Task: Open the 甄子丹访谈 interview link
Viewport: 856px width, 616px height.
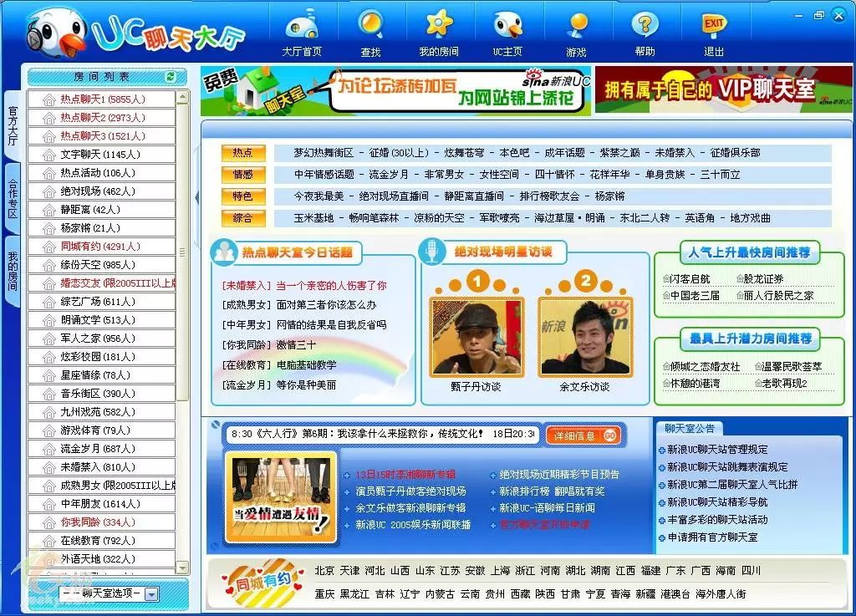Action: point(475,386)
